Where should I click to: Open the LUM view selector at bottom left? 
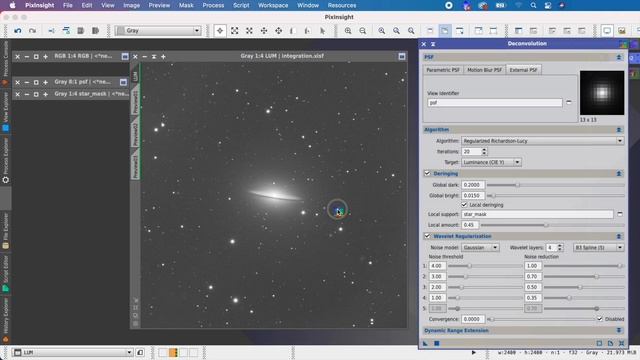72,352
